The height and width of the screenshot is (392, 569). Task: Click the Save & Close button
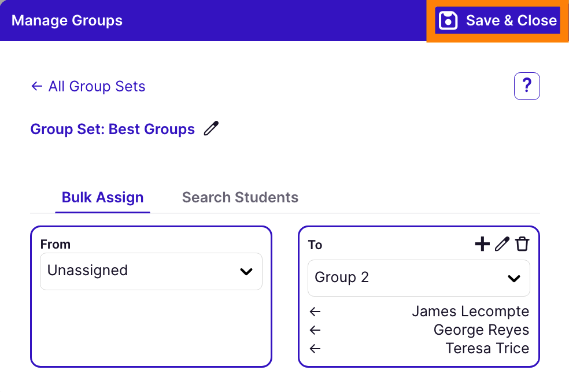tap(497, 21)
